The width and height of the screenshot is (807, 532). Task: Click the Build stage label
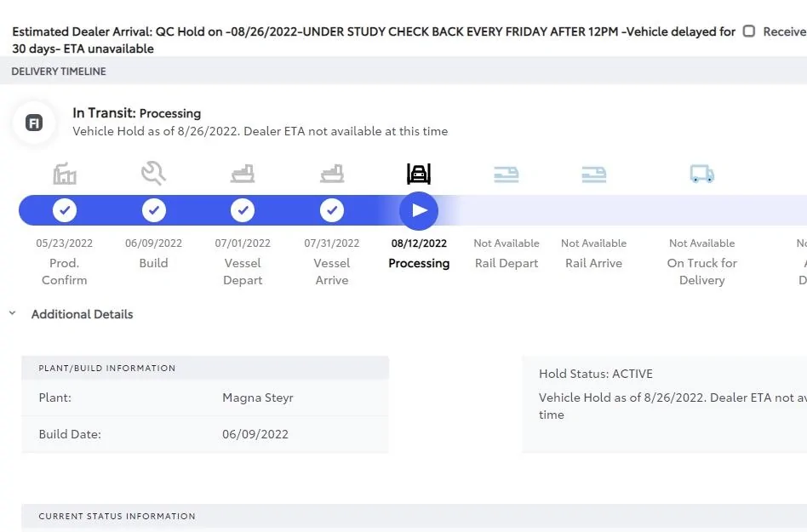tap(153, 263)
